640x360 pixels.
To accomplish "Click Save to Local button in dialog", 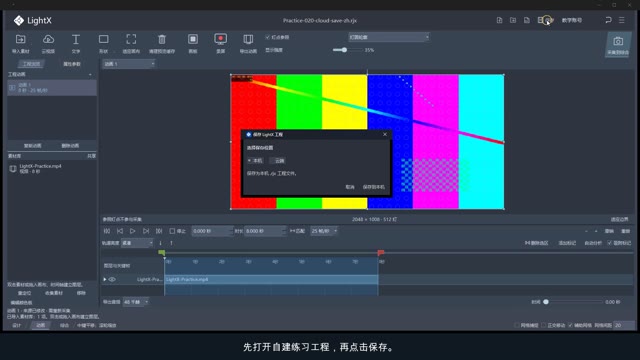I will [x=373, y=187].
